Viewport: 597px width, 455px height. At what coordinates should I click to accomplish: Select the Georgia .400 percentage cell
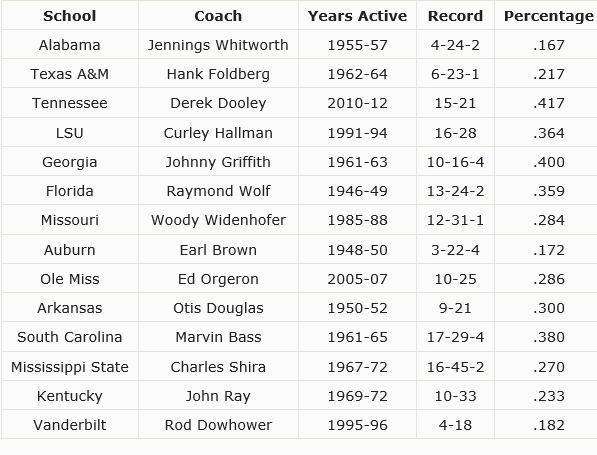pyautogui.click(x=549, y=162)
